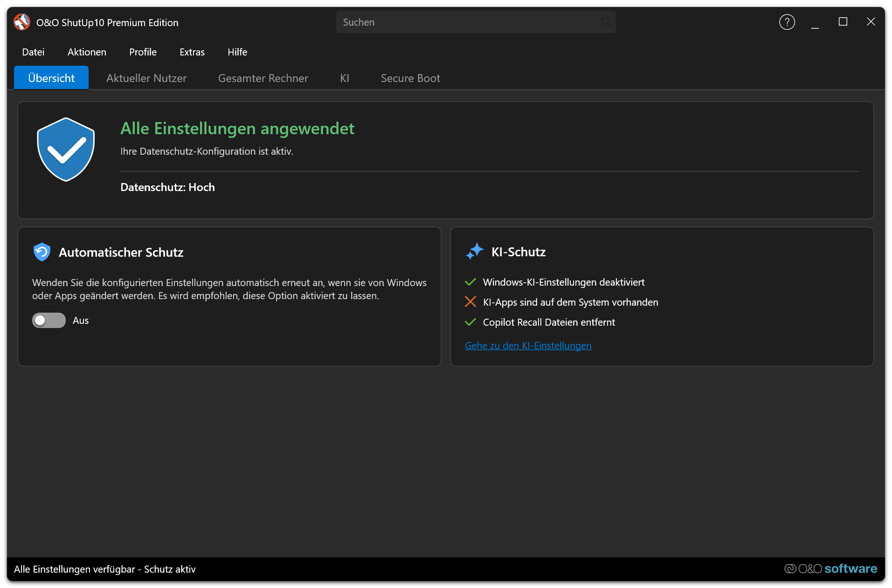Image resolution: width=892 pixels, height=588 pixels.
Task: Maximize the ShutUp10 window
Action: point(843,22)
